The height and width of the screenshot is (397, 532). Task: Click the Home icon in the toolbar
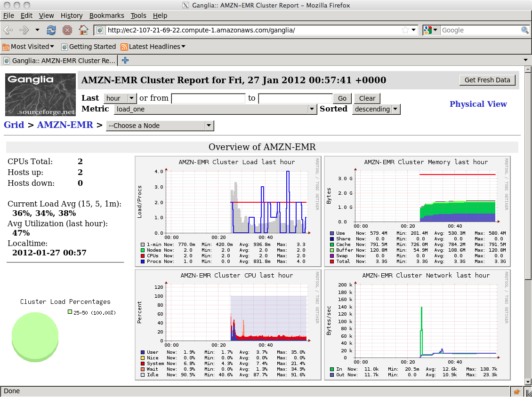83,30
